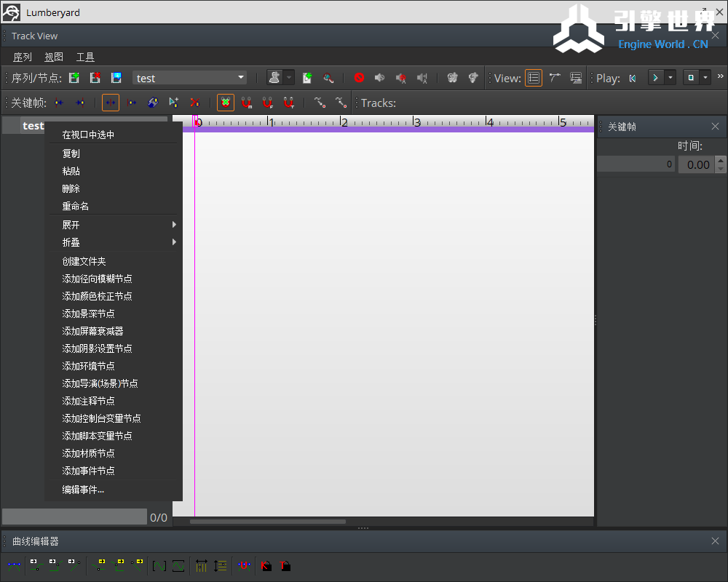Toggle the red disable-node icon
The width and height of the screenshot is (728, 582).
[x=359, y=78]
